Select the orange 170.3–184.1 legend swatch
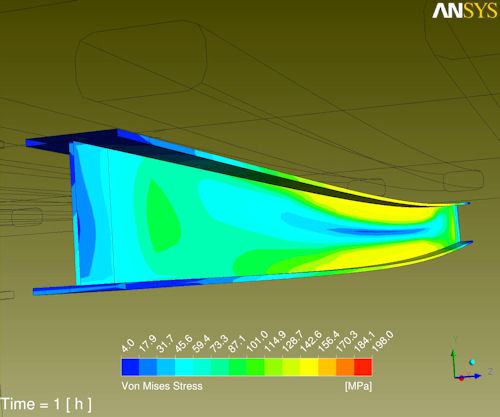500x417 pixels. pyautogui.click(x=345, y=367)
